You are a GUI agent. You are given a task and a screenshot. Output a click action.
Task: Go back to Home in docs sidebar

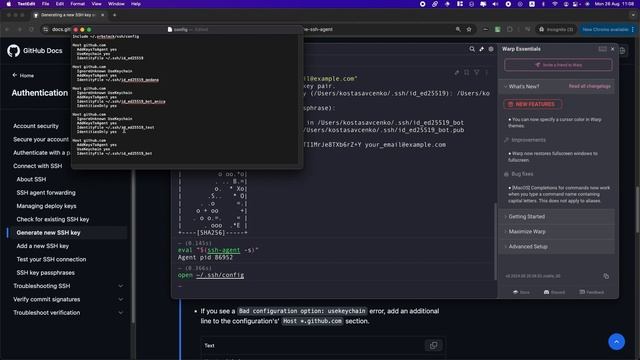(23, 76)
